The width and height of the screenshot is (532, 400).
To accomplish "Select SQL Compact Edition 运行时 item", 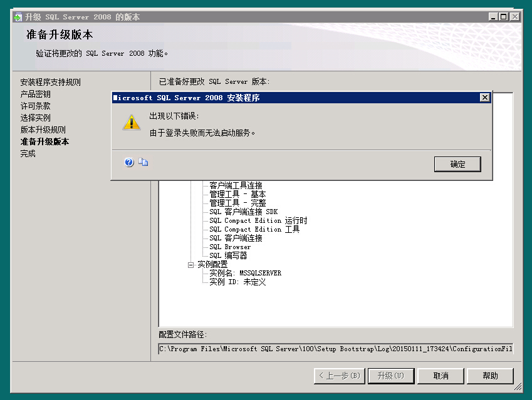I will coord(258,221).
